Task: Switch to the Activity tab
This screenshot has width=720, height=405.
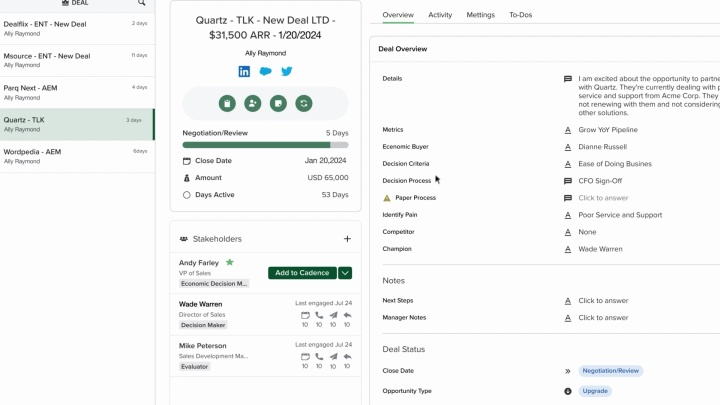Action: click(x=440, y=15)
